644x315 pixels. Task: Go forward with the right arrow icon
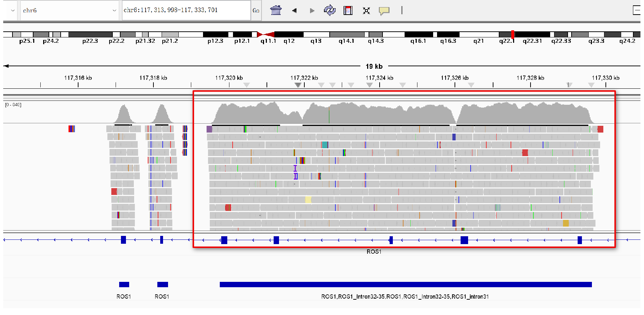pos(312,10)
